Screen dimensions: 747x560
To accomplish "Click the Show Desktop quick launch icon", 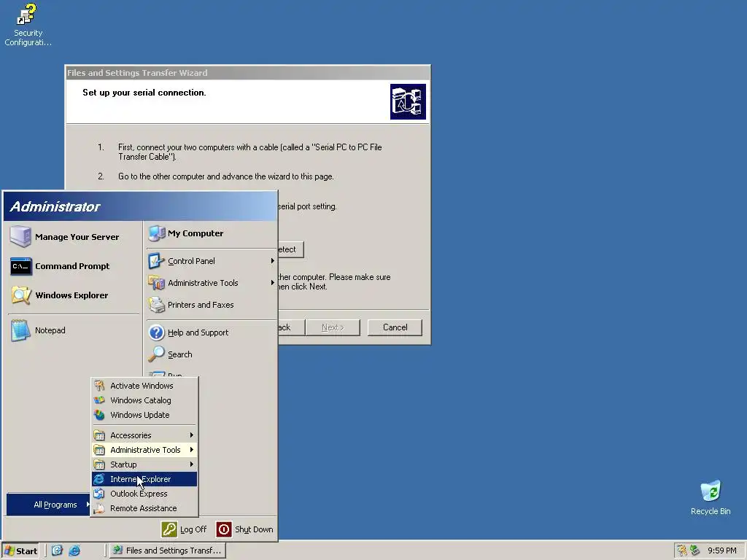I will point(57,551).
